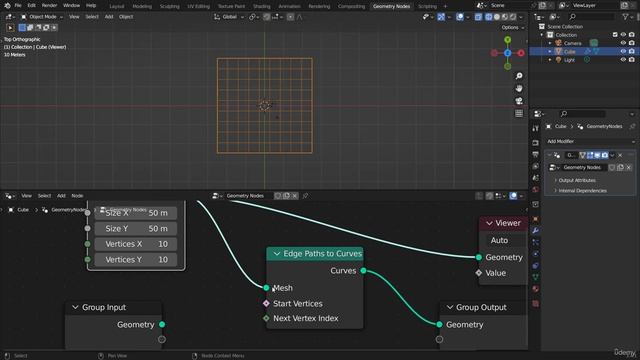Open the Output properties tab icon
The width and height of the screenshot is (640, 360).
[535, 155]
